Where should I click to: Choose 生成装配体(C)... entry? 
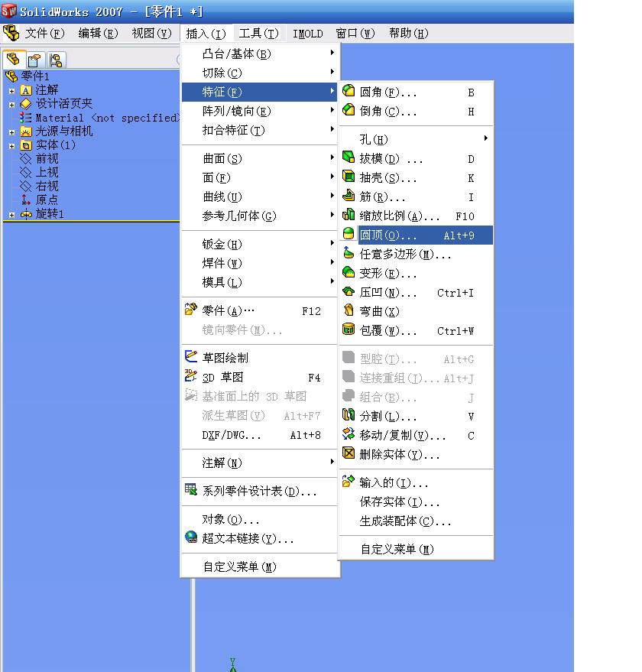416,521
